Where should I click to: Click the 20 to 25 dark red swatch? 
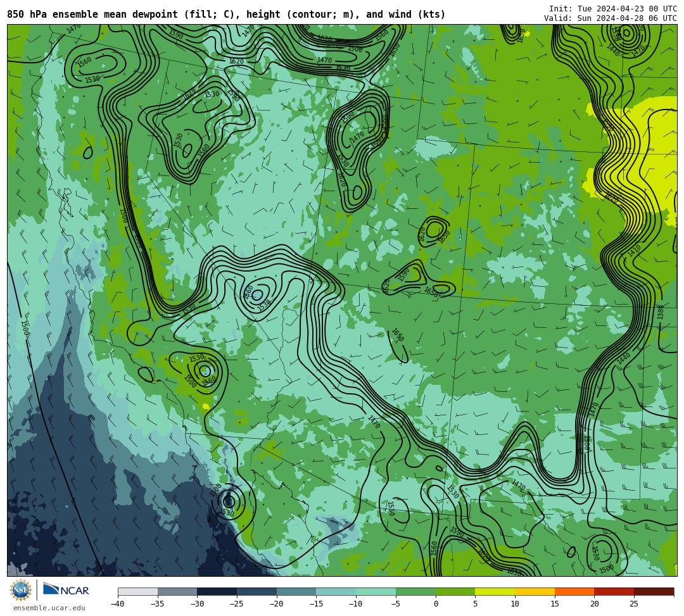614,591
